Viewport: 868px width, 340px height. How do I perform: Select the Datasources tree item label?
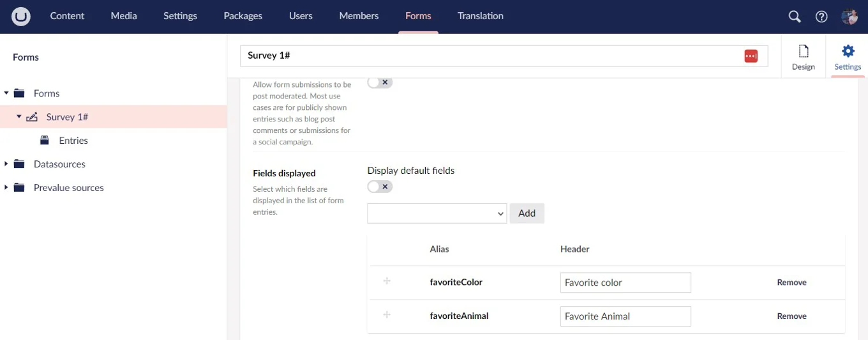[59, 164]
